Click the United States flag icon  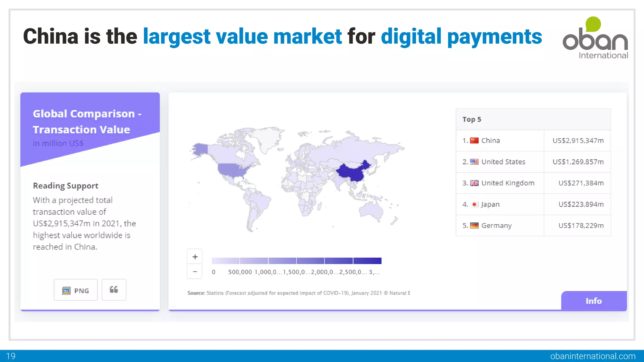pos(474,162)
